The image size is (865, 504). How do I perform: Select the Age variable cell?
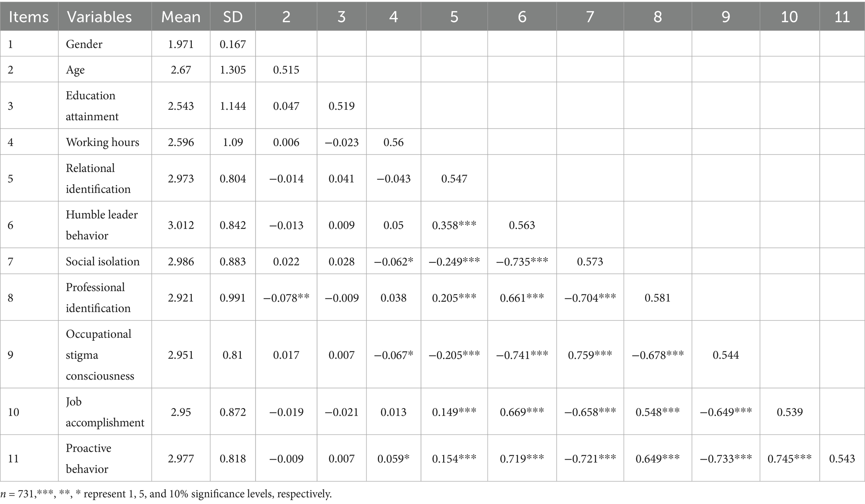click(x=75, y=69)
